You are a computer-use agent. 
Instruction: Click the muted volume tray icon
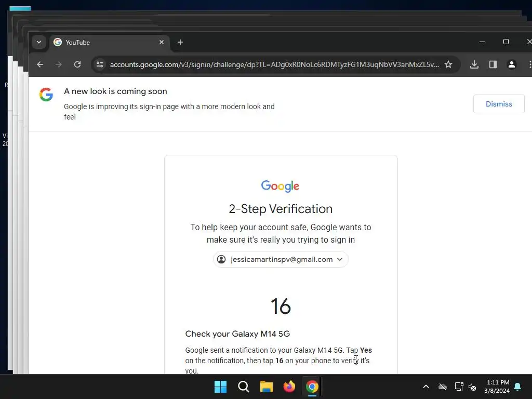[x=472, y=387]
